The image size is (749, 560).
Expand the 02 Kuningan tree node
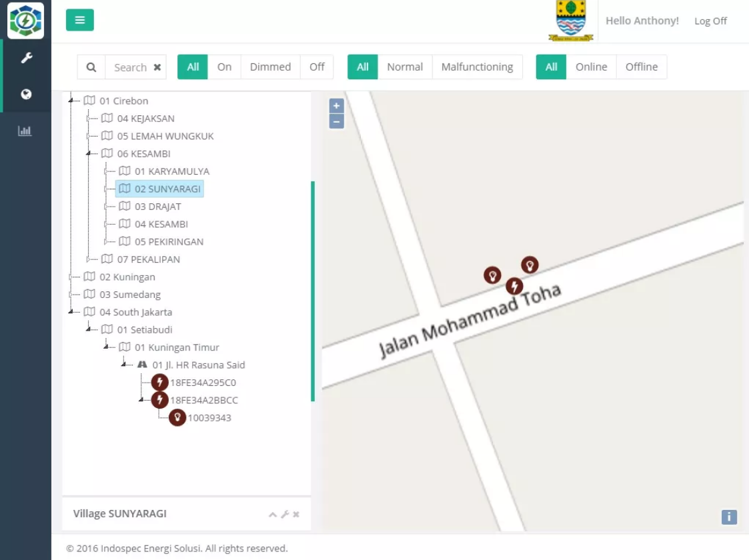pos(71,277)
